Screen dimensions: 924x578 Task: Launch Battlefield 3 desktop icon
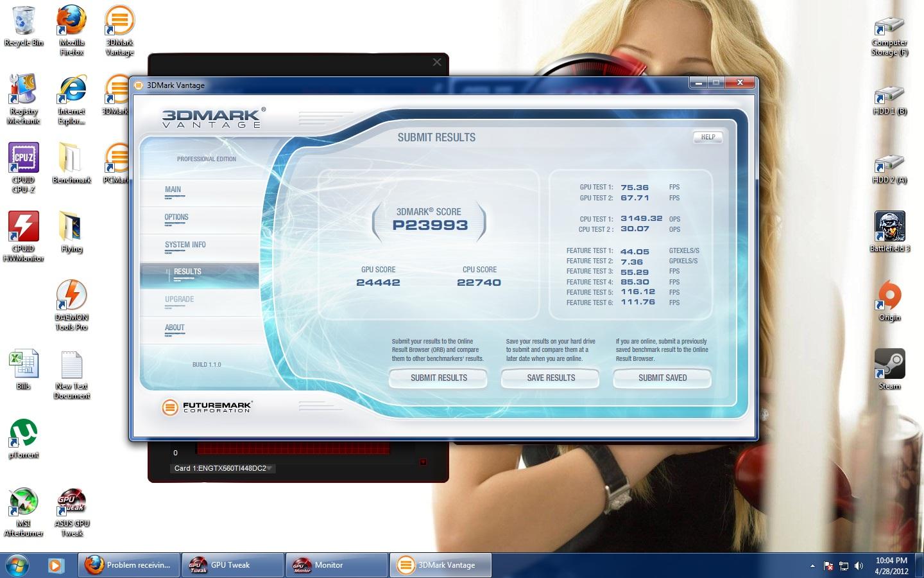point(889,231)
